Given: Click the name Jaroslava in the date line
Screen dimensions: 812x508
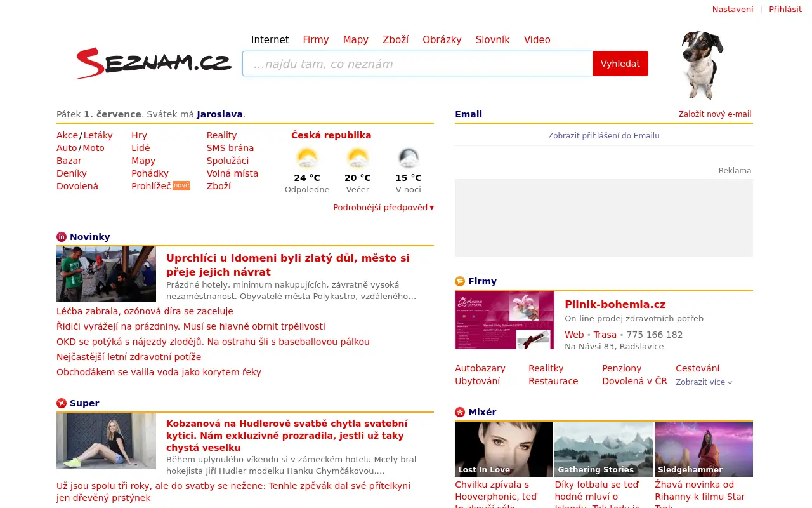Looking at the screenshot, I should pyautogui.click(x=219, y=114).
